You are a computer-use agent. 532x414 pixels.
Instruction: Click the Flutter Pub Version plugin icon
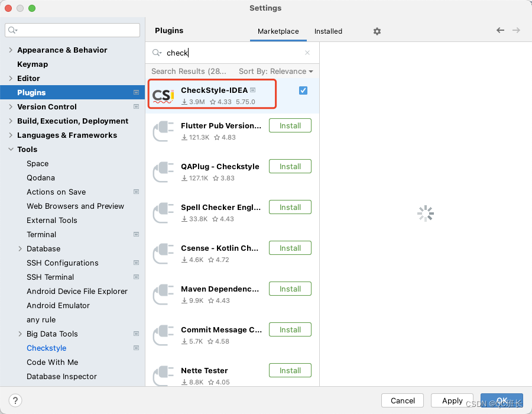click(163, 131)
